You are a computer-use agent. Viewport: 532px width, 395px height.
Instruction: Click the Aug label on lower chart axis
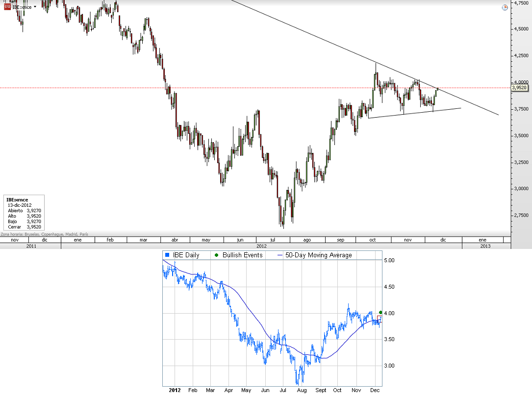[302, 390]
